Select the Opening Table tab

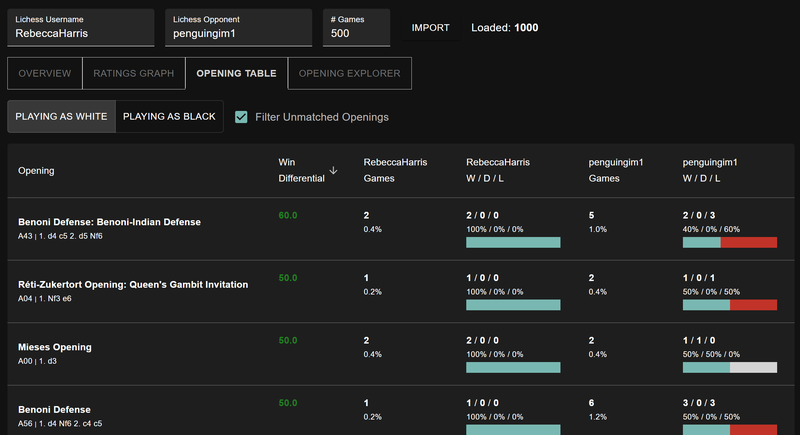pyautogui.click(x=236, y=74)
